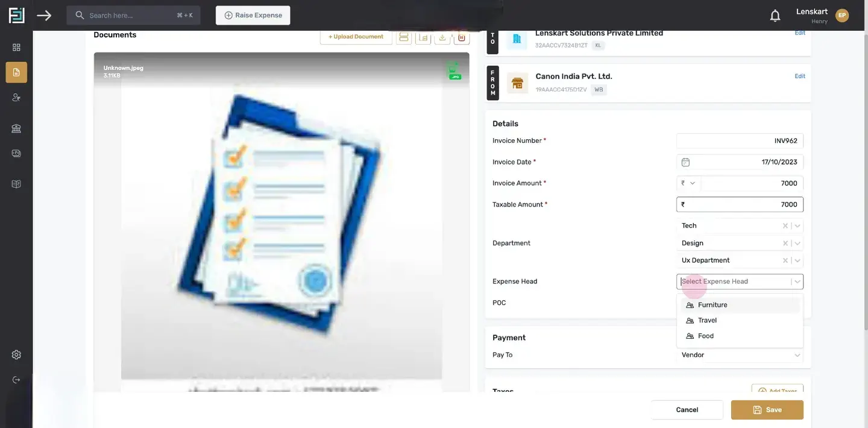
Task: Click the Cancel button
Action: (687, 410)
